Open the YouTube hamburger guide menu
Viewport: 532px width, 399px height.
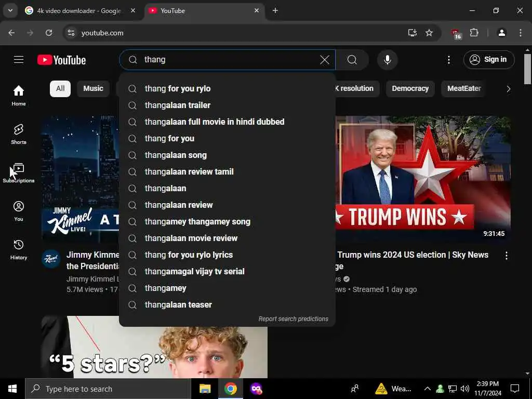(x=19, y=60)
